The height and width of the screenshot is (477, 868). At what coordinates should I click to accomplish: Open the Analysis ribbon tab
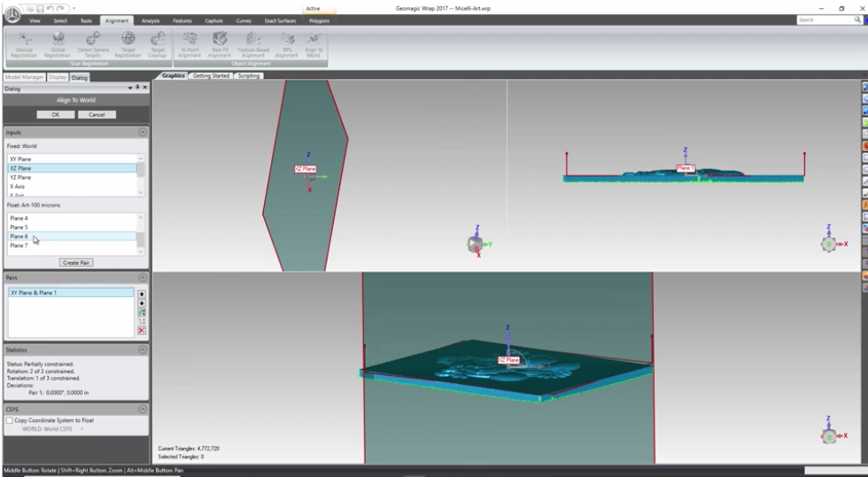pos(151,20)
